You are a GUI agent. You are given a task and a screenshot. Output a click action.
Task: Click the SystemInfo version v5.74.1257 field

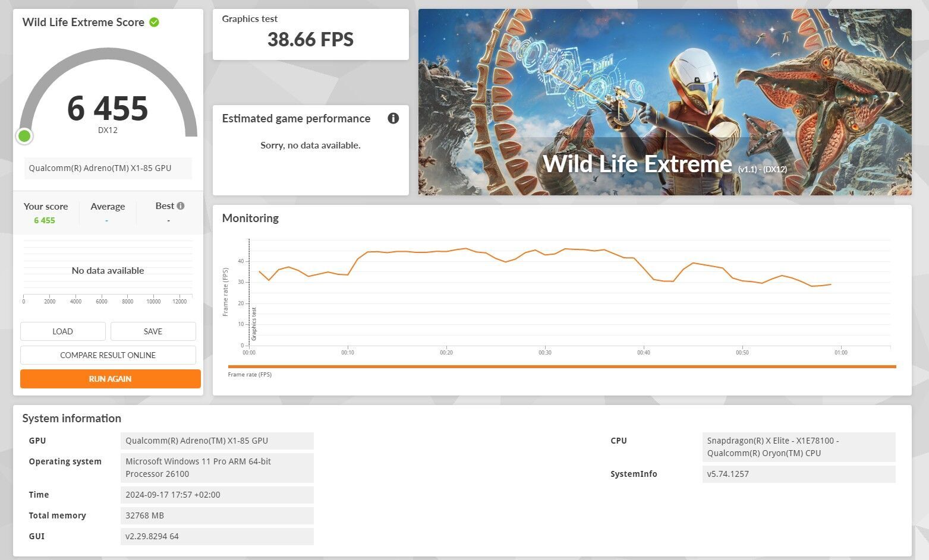coord(798,474)
